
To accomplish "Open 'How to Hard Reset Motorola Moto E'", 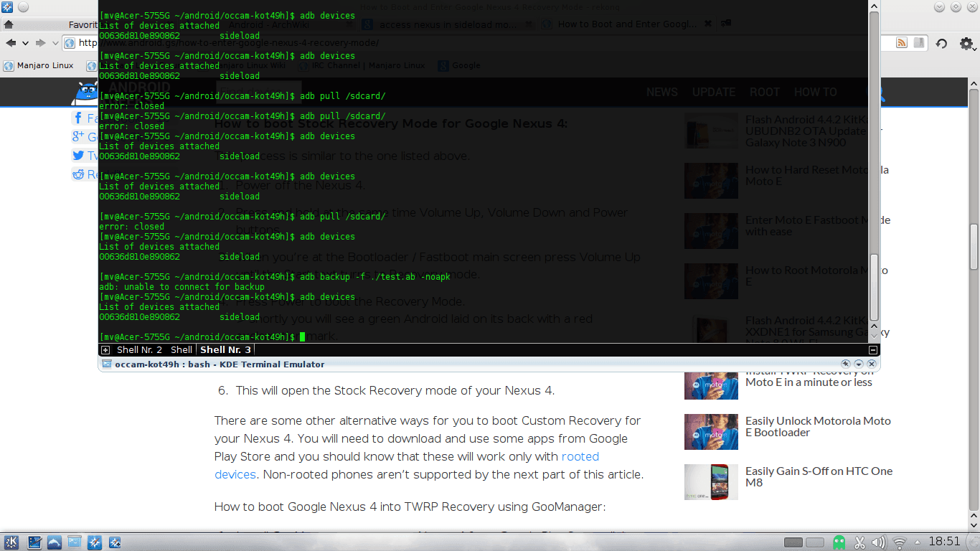I will 817,175.
